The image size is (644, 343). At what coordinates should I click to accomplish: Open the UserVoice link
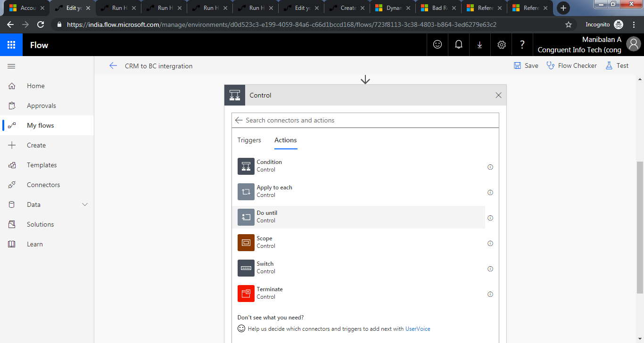pyautogui.click(x=418, y=329)
